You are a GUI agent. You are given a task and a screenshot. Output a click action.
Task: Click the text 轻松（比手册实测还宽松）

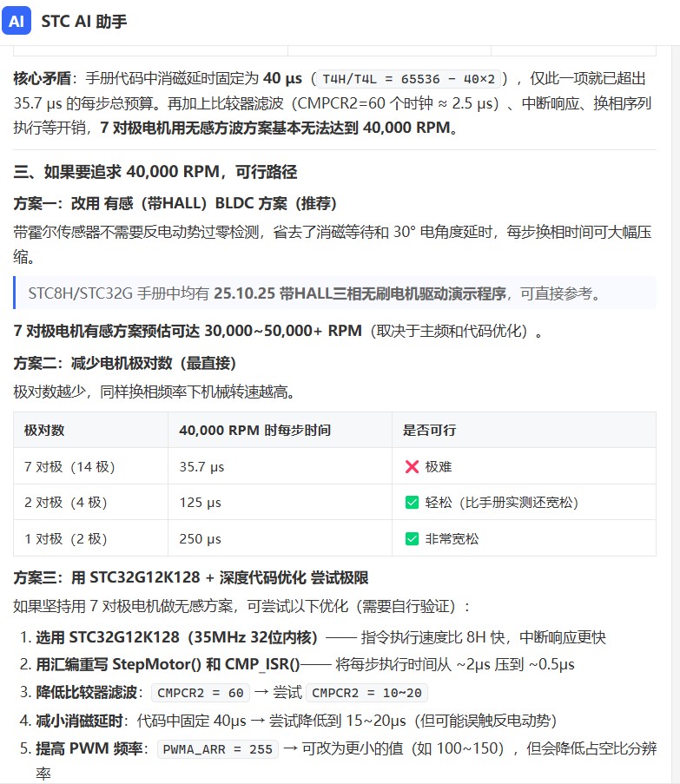(501, 503)
